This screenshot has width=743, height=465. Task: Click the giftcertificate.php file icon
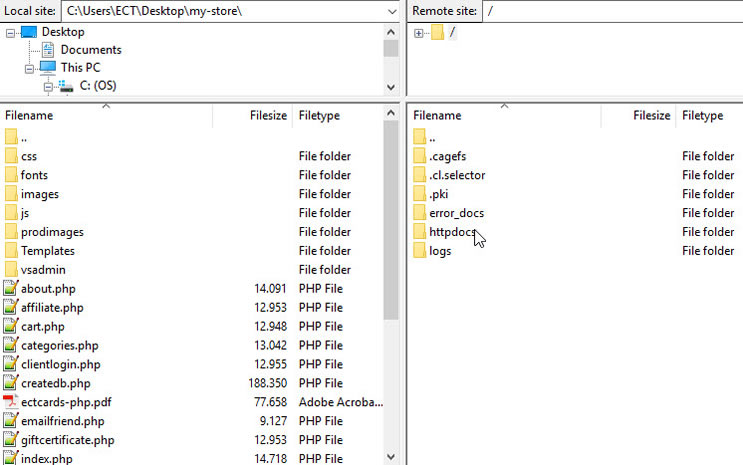point(11,440)
